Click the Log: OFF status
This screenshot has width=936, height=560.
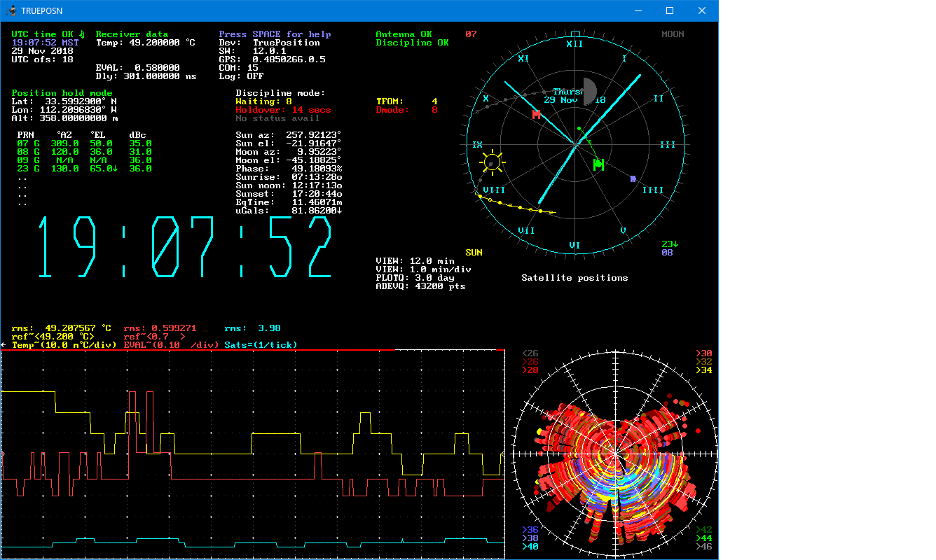tap(241, 76)
